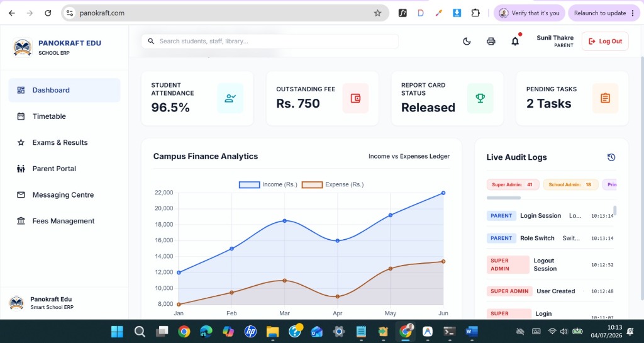Click the report card trophy icon
Viewport: 644px width, 343px height.
click(x=480, y=98)
